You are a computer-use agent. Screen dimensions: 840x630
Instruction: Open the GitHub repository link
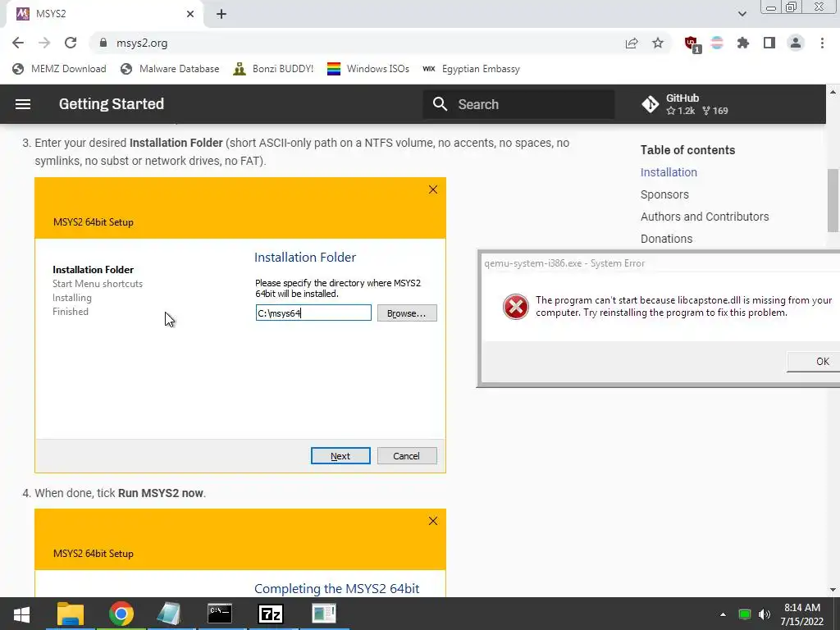[x=685, y=104]
